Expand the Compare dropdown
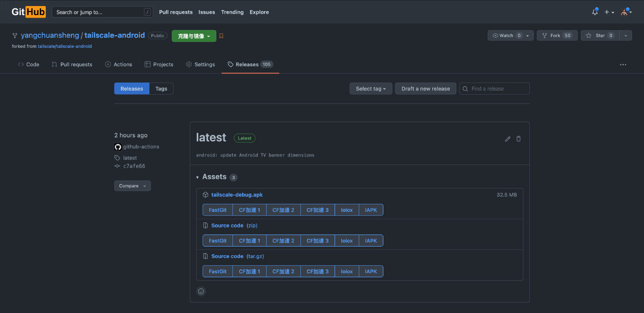The image size is (644, 313). point(132,186)
